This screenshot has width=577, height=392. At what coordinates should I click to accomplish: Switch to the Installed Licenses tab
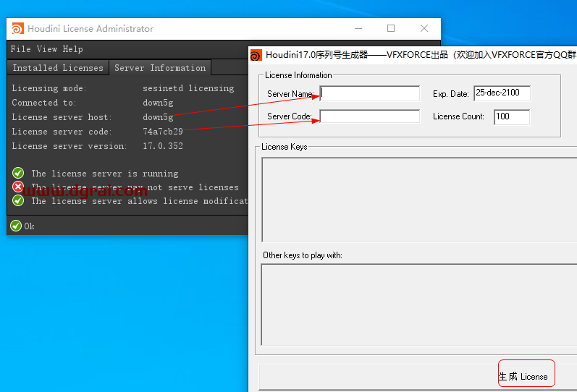pos(58,68)
